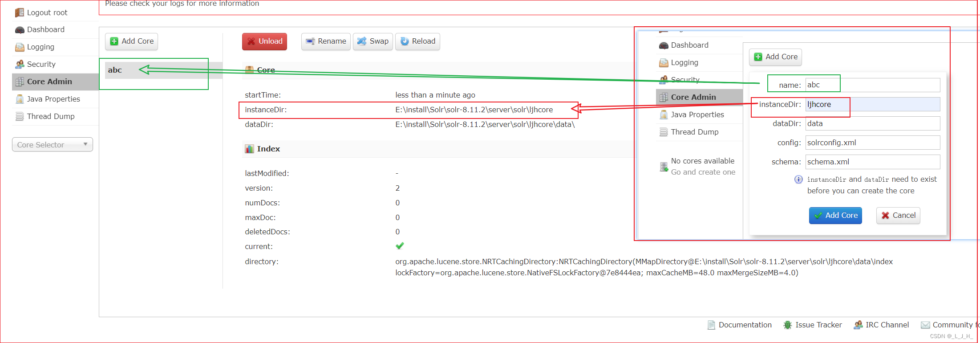Confirm with blue Add Core button
980x343 pixels.
click(835, 216)
